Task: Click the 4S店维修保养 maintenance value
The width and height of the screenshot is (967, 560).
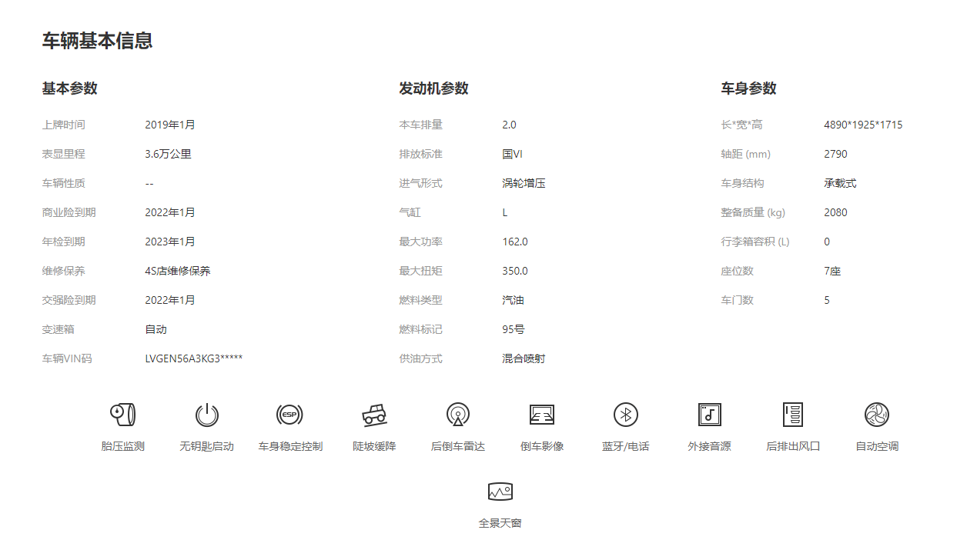Action: coord(177,271)
